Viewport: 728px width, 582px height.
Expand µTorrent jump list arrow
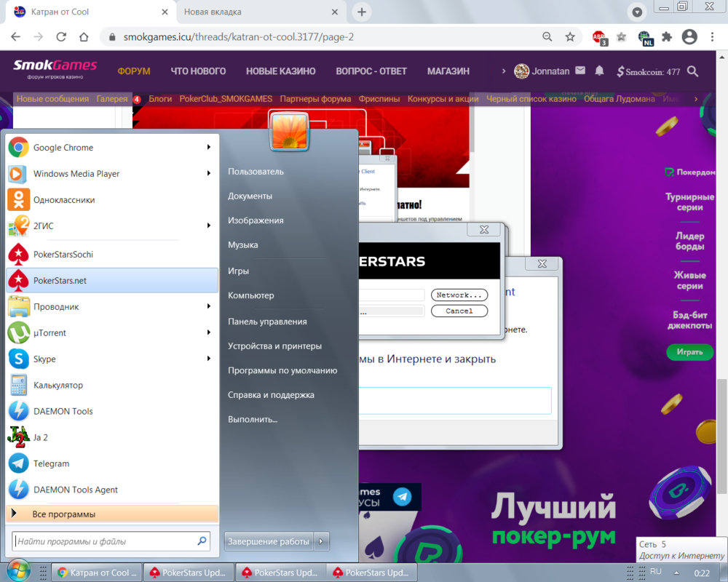[209, 332]
